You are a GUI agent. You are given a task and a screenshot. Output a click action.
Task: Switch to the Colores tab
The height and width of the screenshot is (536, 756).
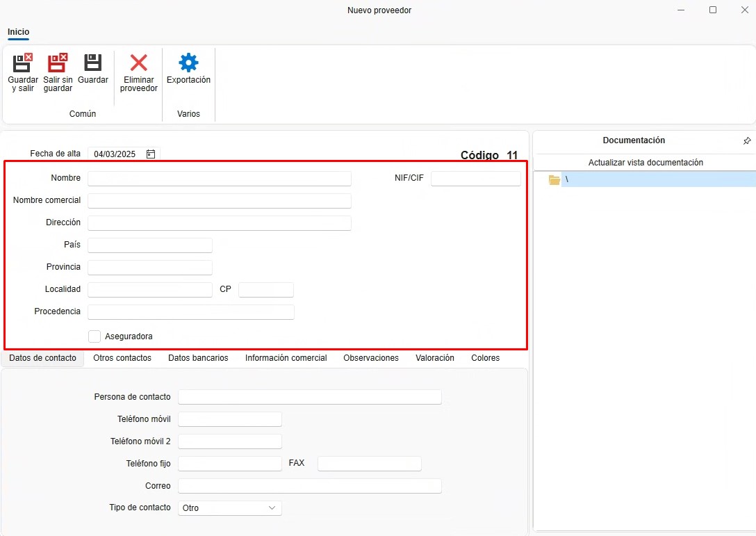(x=486, y=358)
